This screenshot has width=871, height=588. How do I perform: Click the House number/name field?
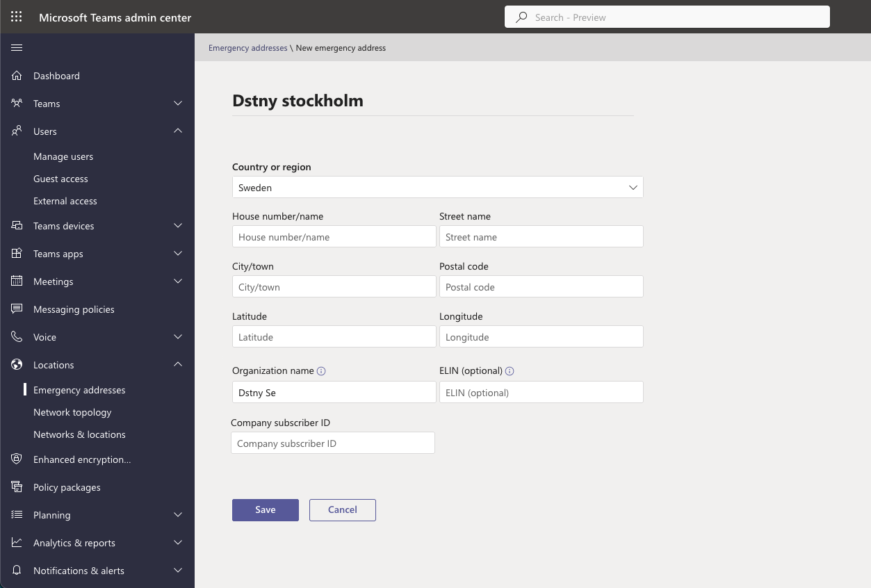tap(334, 237)
